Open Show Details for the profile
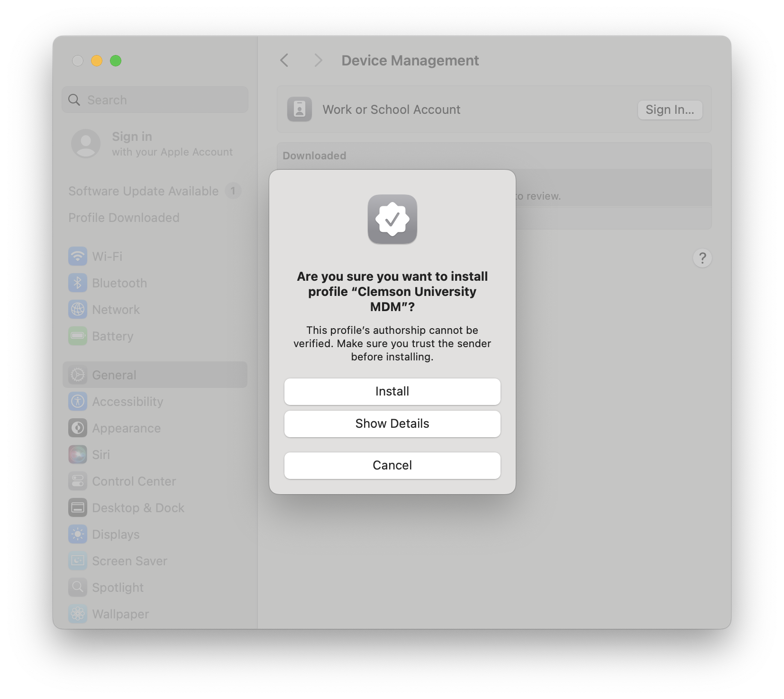This screenshot has width=784, height=699. tap(392, 424)
